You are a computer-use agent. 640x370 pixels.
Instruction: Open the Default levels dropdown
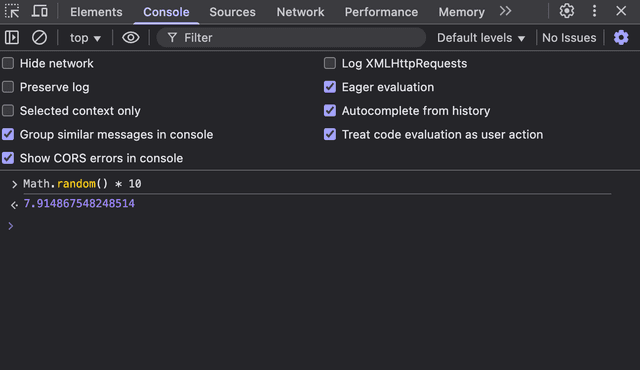pos(481,38)
